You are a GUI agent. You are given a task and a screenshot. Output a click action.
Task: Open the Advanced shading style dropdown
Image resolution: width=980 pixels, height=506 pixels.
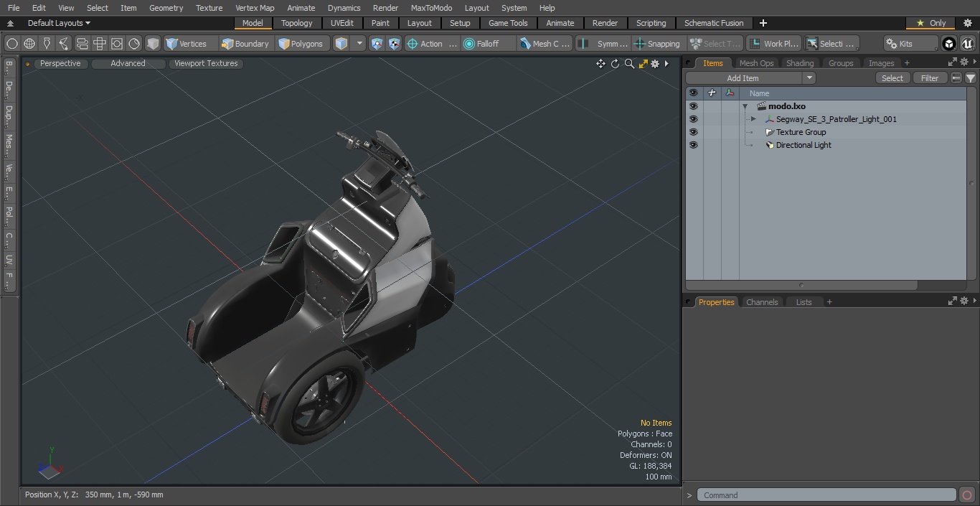point(128,63)
